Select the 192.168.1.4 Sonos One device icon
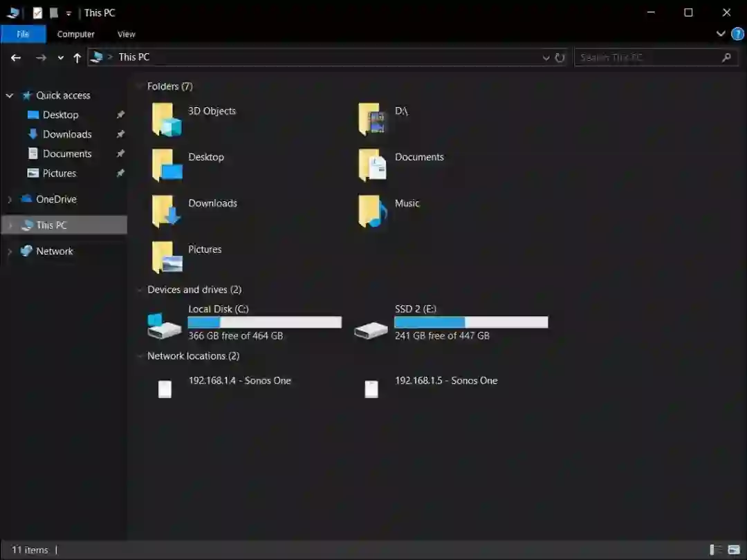 click(165, 389)
